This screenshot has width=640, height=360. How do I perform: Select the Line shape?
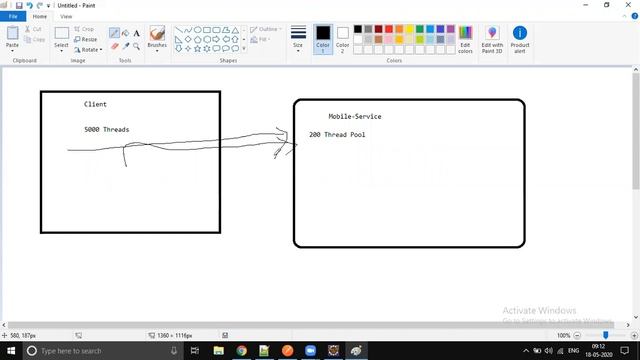[179, 30]
